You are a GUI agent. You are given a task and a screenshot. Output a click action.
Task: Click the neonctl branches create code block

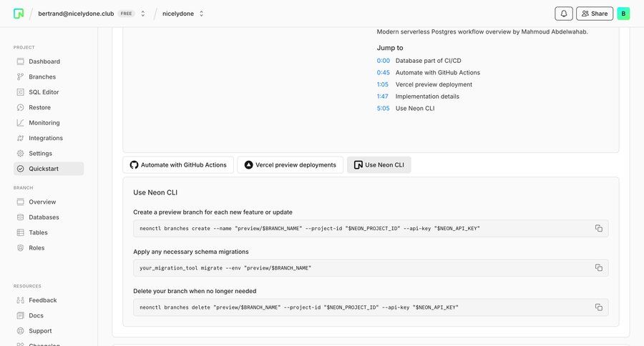tap(371, 228)
